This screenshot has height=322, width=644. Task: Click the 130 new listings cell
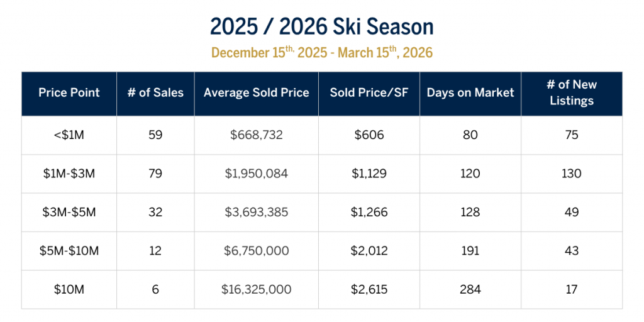coord(572,174)
